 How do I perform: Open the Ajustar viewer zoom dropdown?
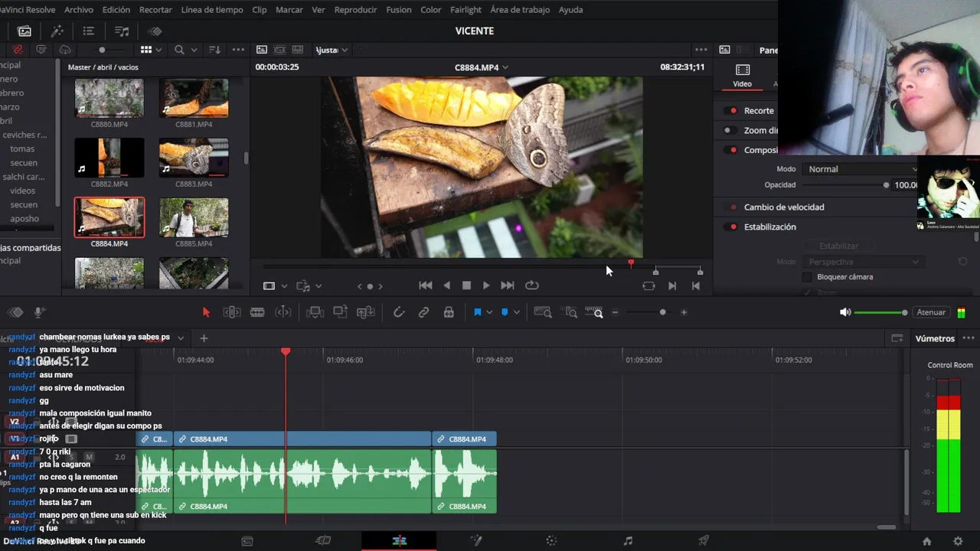(333, 50)
